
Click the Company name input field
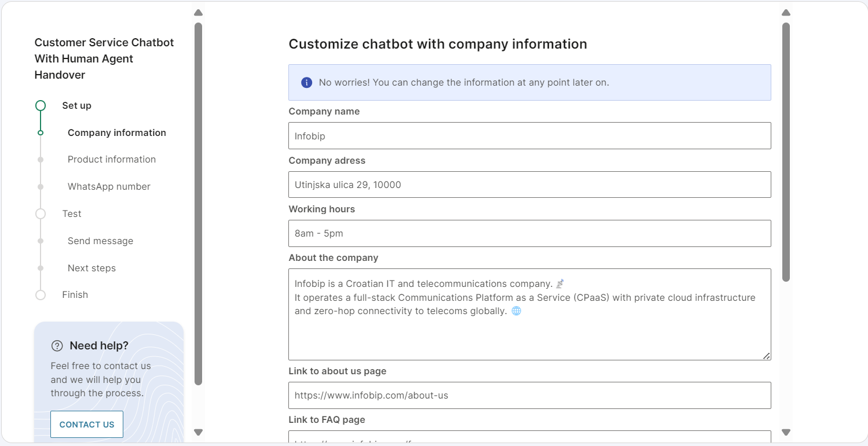[529, 135]
